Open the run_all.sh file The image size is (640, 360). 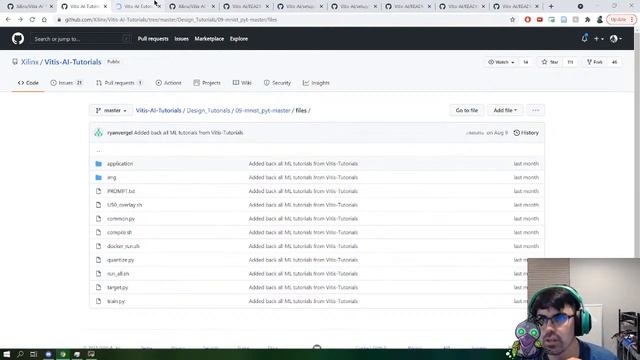[x=118, y=274]
